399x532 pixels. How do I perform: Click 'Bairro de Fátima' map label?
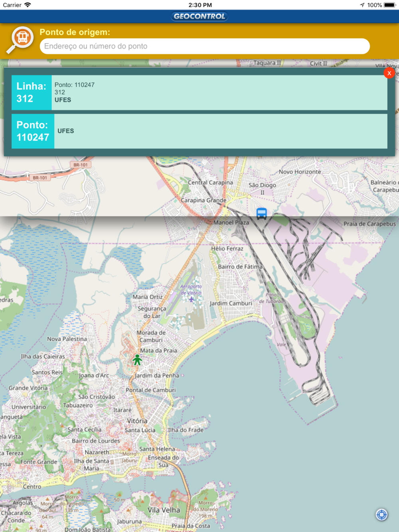[240, 266]
